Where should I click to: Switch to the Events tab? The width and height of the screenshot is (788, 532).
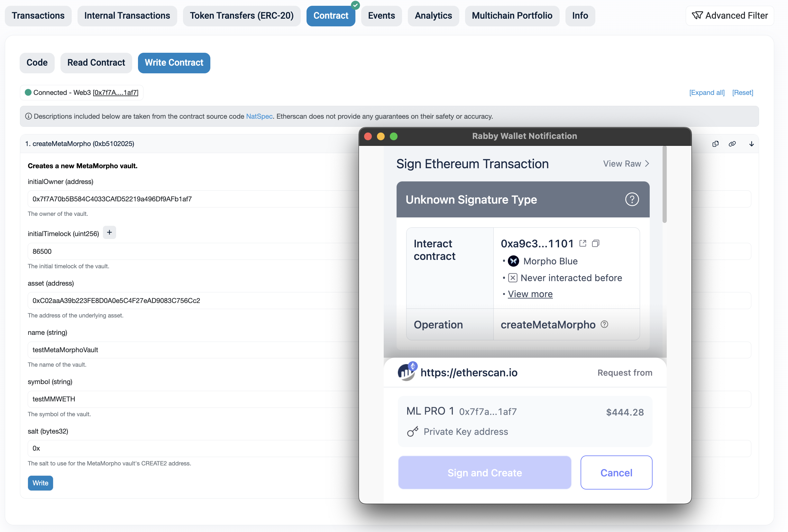pyautogui.click(x=381, y=15)
